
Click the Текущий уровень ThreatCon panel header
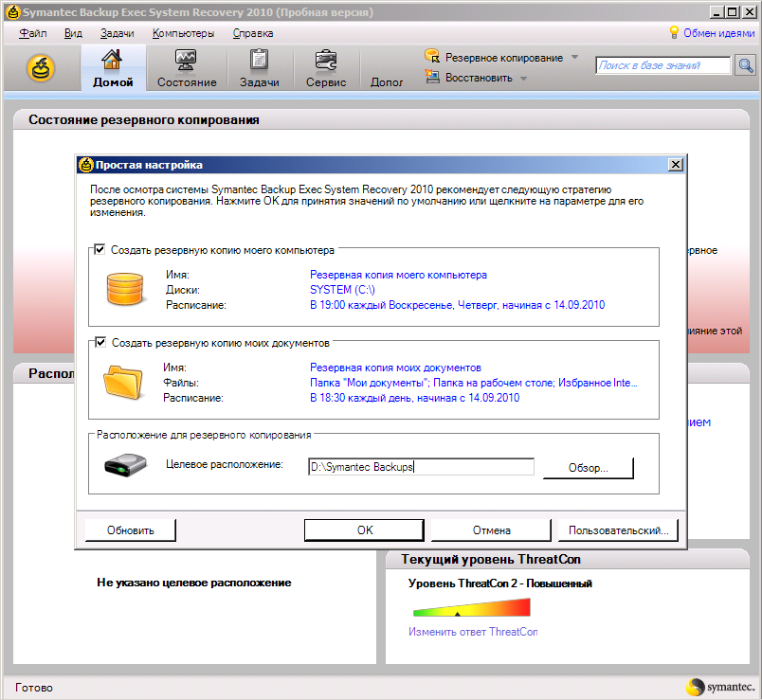click(x=568, y=559)
